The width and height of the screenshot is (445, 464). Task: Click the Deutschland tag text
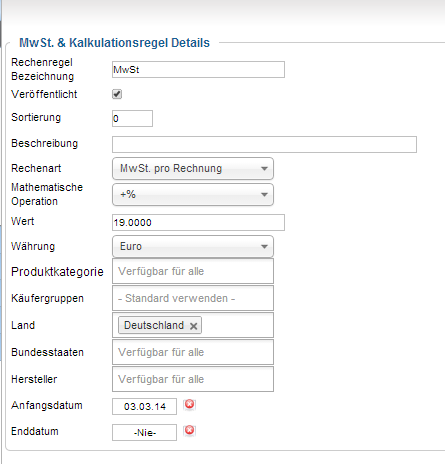[x=154, y=325]
